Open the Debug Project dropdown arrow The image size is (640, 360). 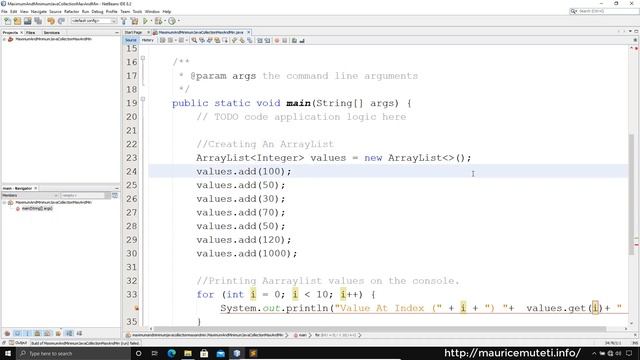[164, 21]
